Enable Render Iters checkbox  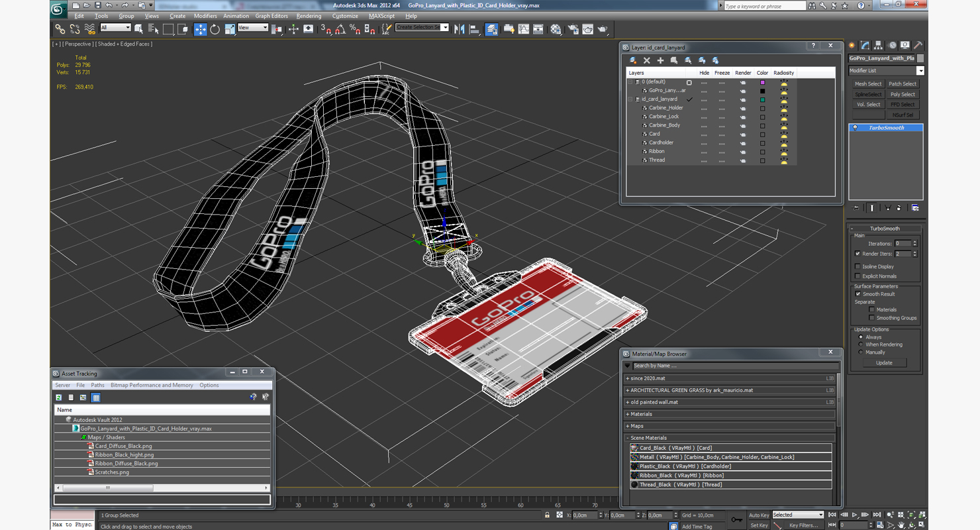click(857, 254)
